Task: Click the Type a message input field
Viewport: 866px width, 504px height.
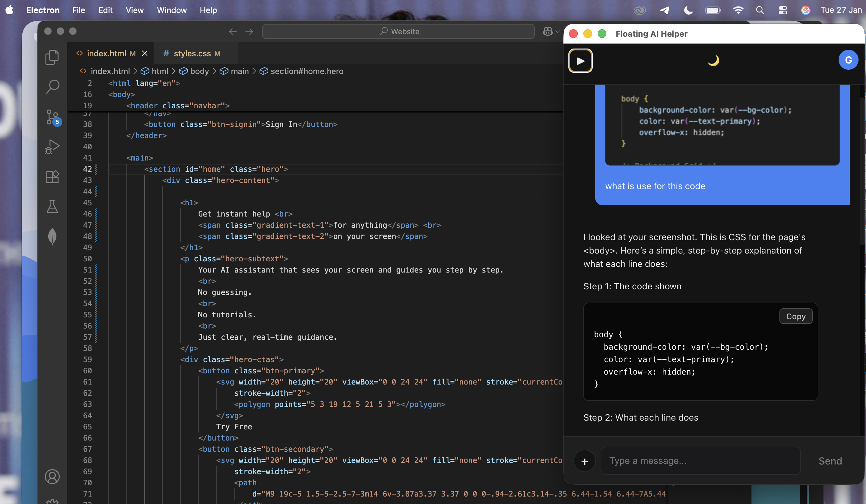Action: pos(699,461)
